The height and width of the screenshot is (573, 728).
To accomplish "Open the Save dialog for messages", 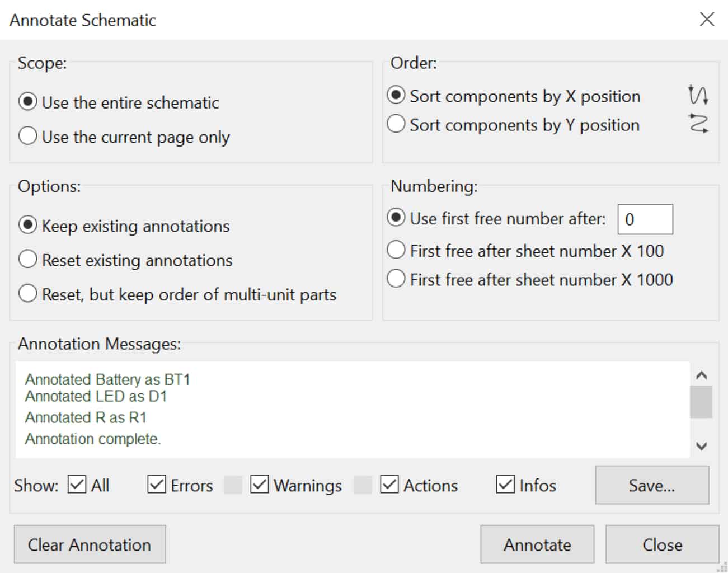I will (x=651, y=485).
